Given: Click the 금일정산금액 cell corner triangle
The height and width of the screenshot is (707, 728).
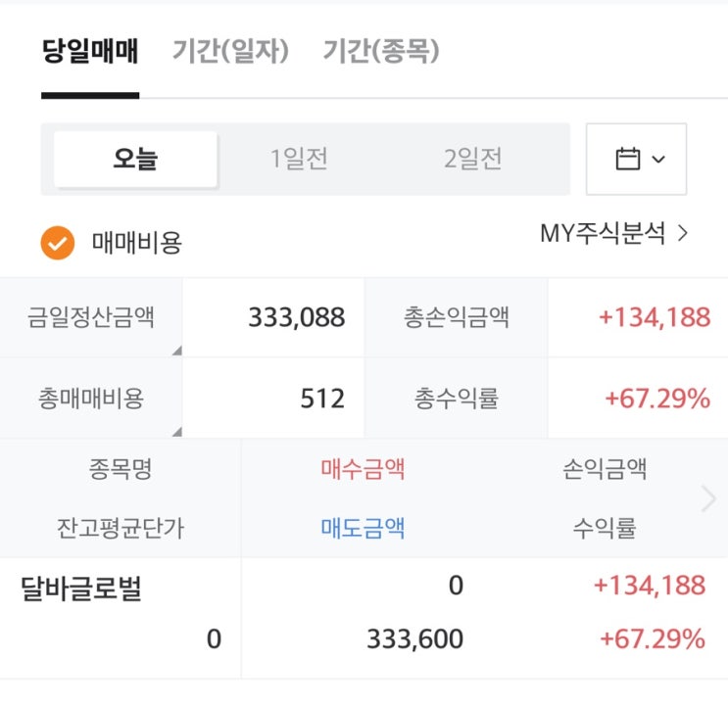Looking at the screenshot, I should (x=176, y=351).
